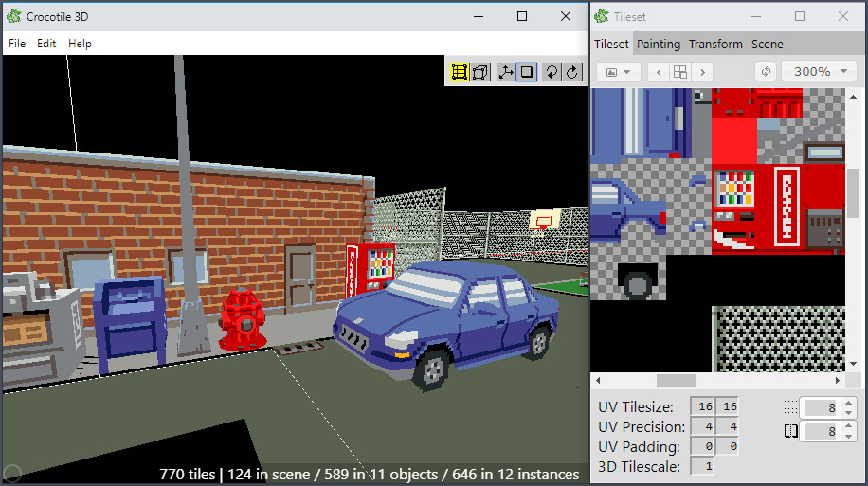868x486 pixels.
Task: Click the wireframe cube view icon
Action: pyautogui.click(x=480, y=72)
